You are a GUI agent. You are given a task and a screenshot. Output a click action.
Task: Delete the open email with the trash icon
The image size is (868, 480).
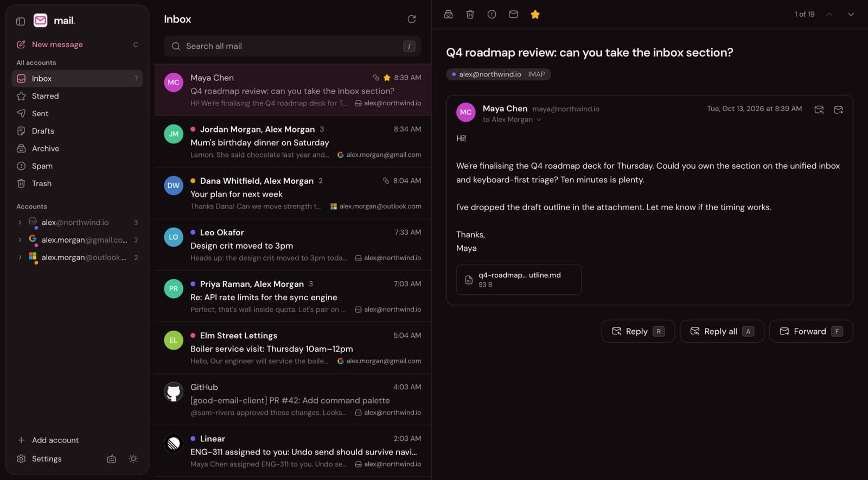point(470,15)
